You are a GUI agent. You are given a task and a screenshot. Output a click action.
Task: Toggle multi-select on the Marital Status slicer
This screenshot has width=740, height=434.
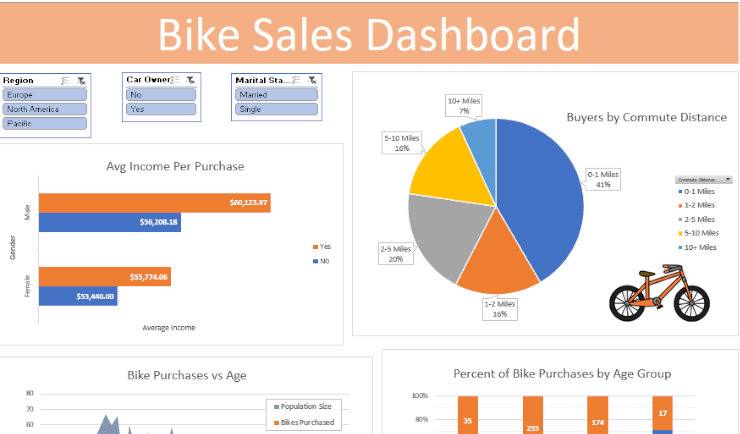pos(297,79)
